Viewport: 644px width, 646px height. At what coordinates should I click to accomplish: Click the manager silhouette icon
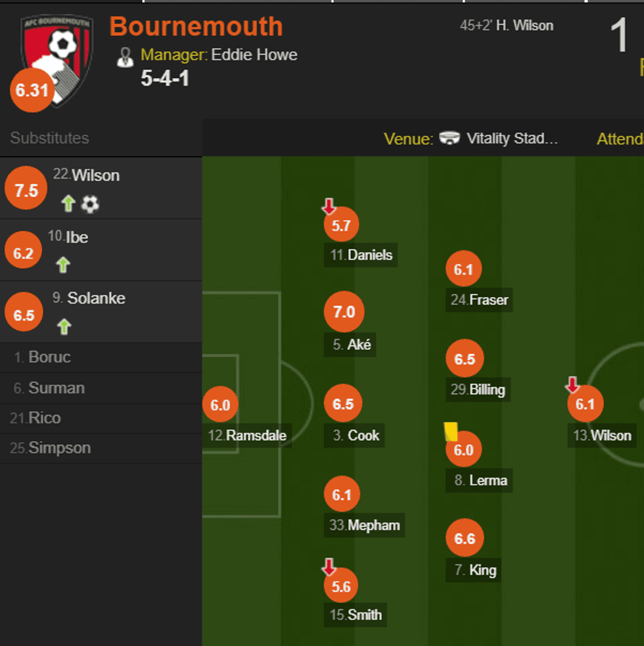(125, 57)
